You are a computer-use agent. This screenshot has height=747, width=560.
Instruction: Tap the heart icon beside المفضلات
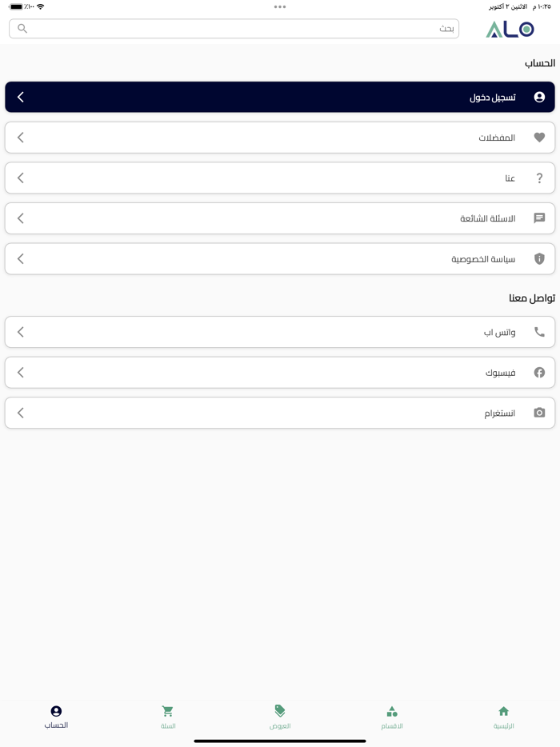[x=539, y=138]
